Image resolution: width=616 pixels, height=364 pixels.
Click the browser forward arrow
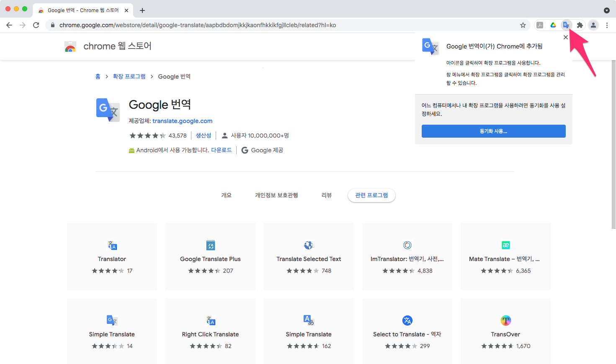[23, 25]
